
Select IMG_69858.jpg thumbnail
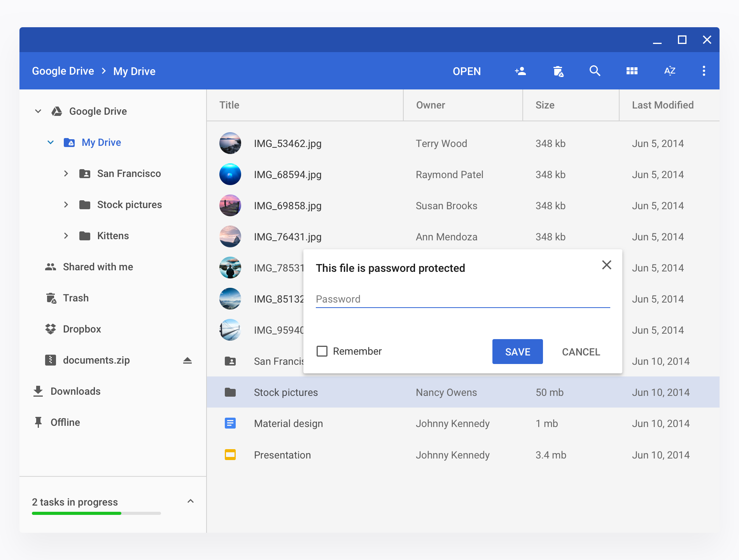click(230, 205)
